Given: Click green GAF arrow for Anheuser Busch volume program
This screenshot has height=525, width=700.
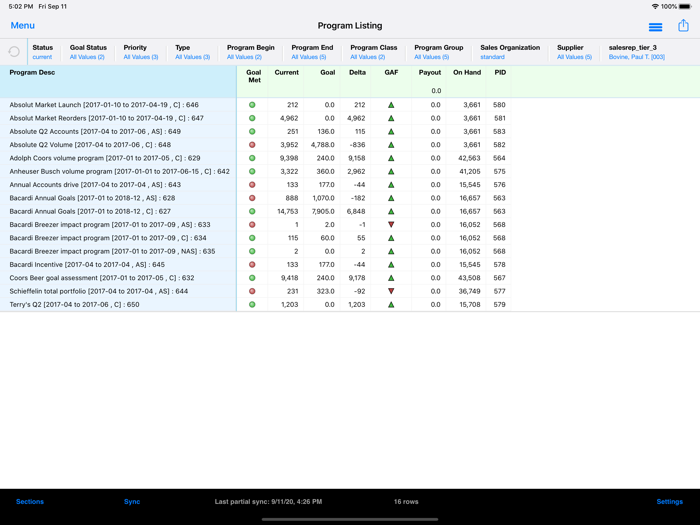Looking at the screenshot, I should pyautogui.click(x=391, y=171).
